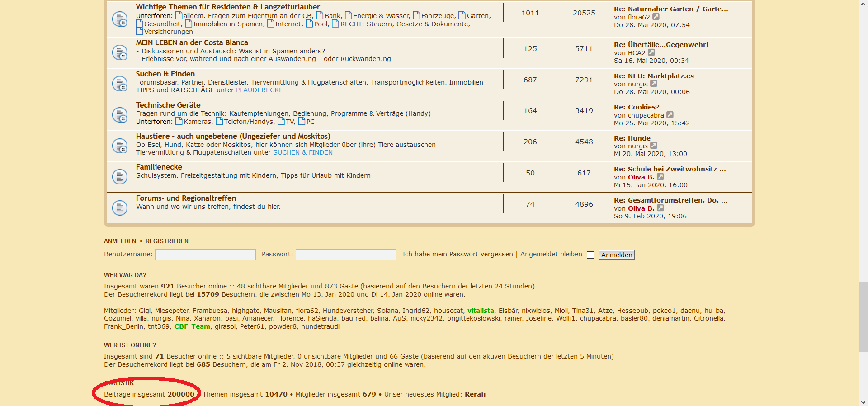Enable the Angemeldet bleiben checkbox
868x406 pixels.
(590, 255)
